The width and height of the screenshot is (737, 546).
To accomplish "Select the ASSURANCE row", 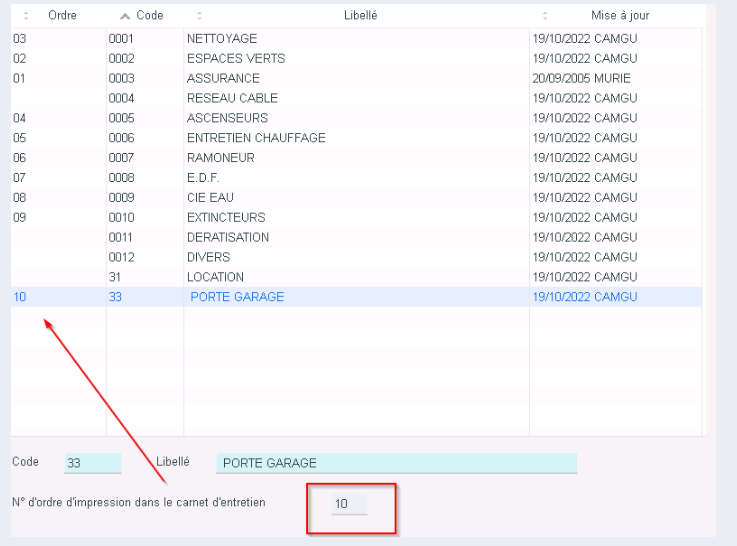I will 223,78.
